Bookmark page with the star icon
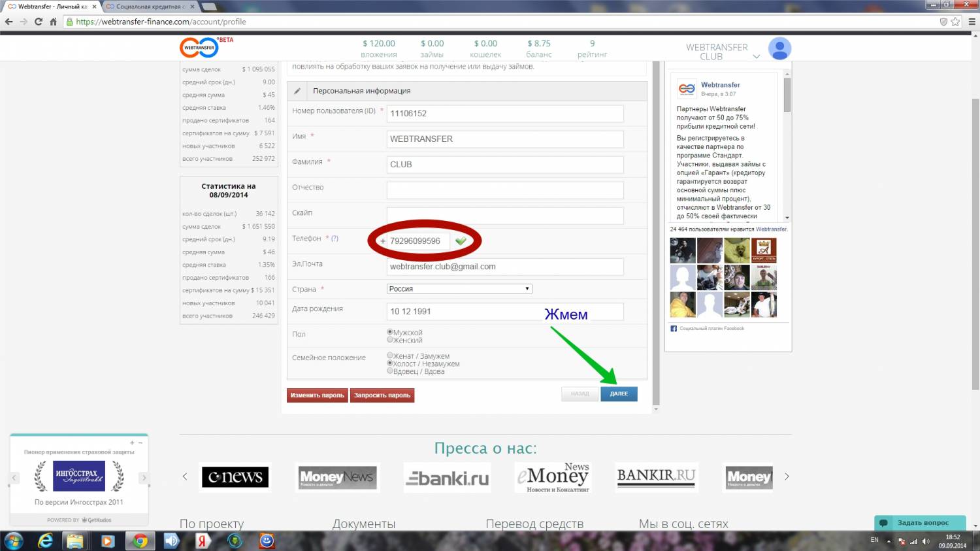Screen dimensions: 980x551 tap(955, 22)
